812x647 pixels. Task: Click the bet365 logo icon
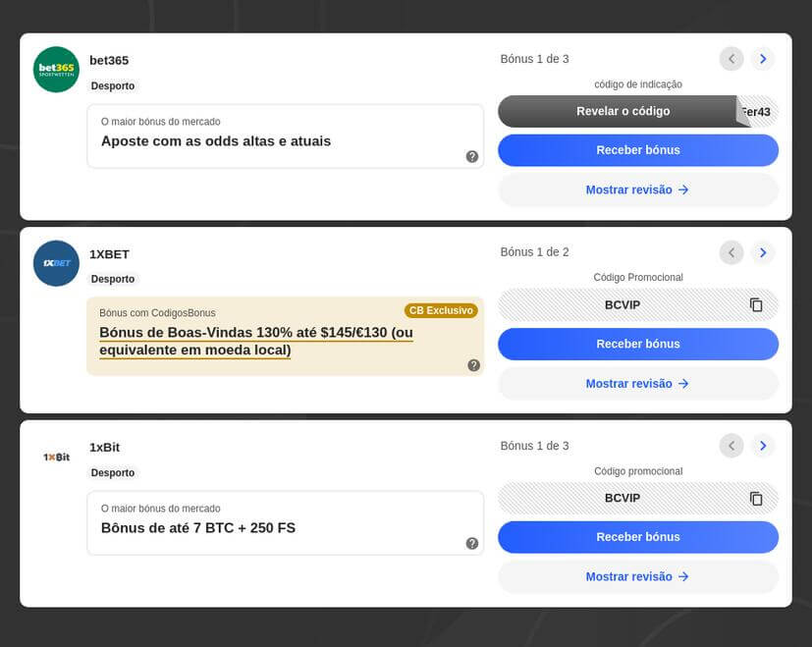click(56, 70)
